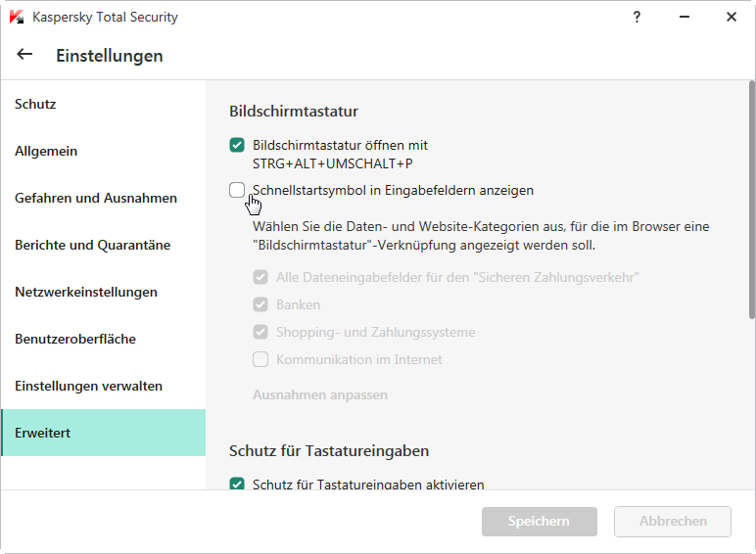Open the Schutz settings section
This screenshot has width=756, height=554.
pyautogui.click(x=103, y=104)
